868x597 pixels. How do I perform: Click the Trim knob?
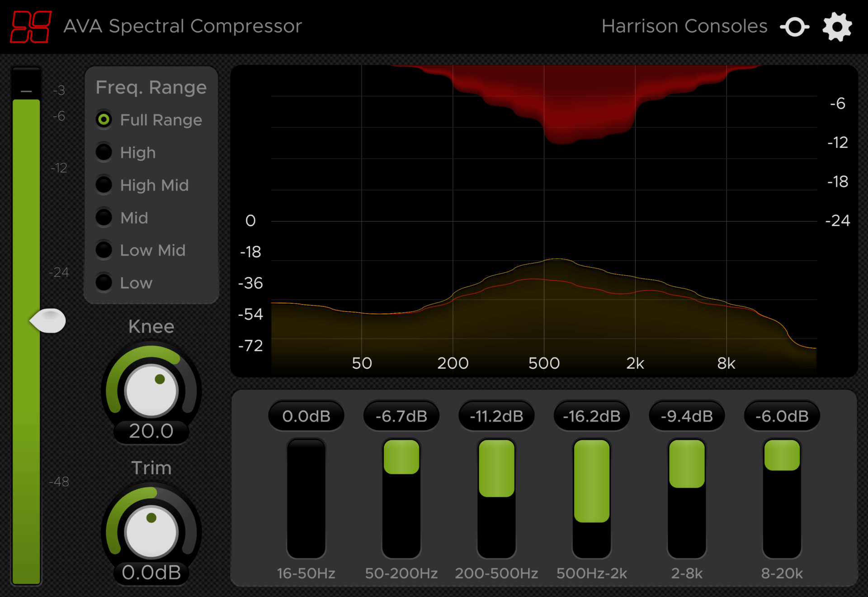(x=151, y=531)
